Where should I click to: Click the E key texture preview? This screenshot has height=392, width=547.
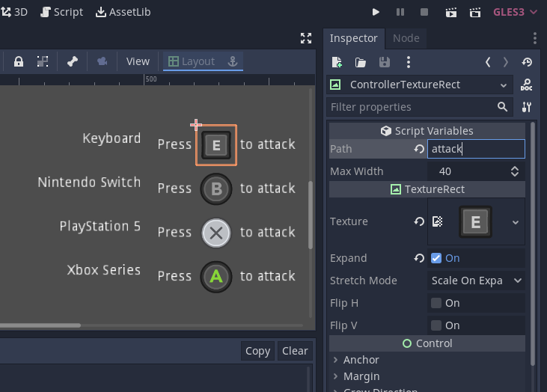475,221
